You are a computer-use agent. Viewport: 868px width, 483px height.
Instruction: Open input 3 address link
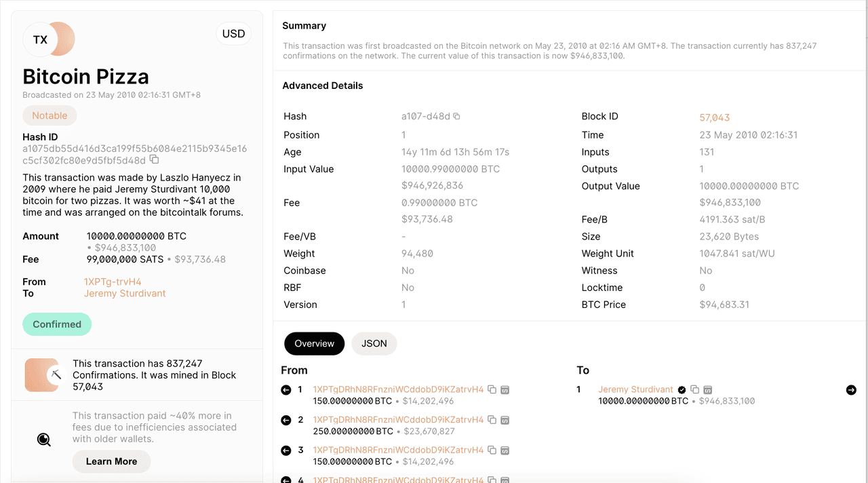tap(399, 450)
